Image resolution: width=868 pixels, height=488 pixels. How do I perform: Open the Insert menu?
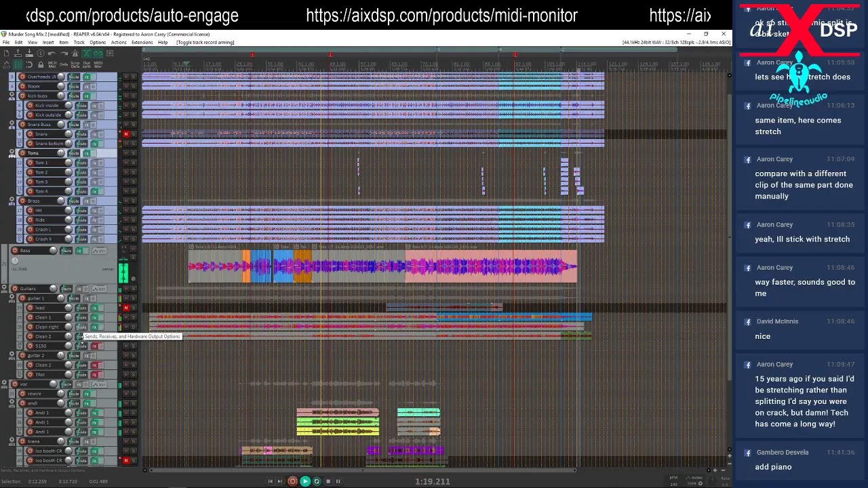tap(48, 43)
